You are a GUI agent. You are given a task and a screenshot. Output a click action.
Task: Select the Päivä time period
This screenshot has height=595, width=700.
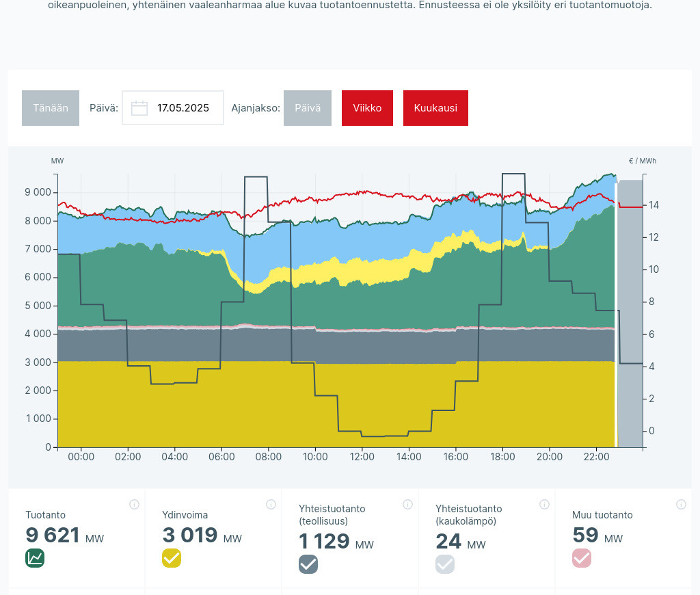point(308,108)
